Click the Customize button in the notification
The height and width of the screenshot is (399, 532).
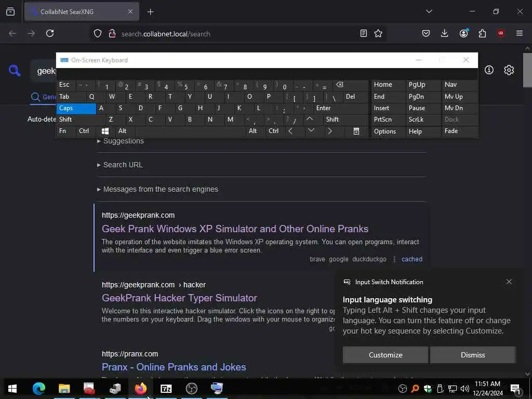pyautogui.click(x=385, y=355)
